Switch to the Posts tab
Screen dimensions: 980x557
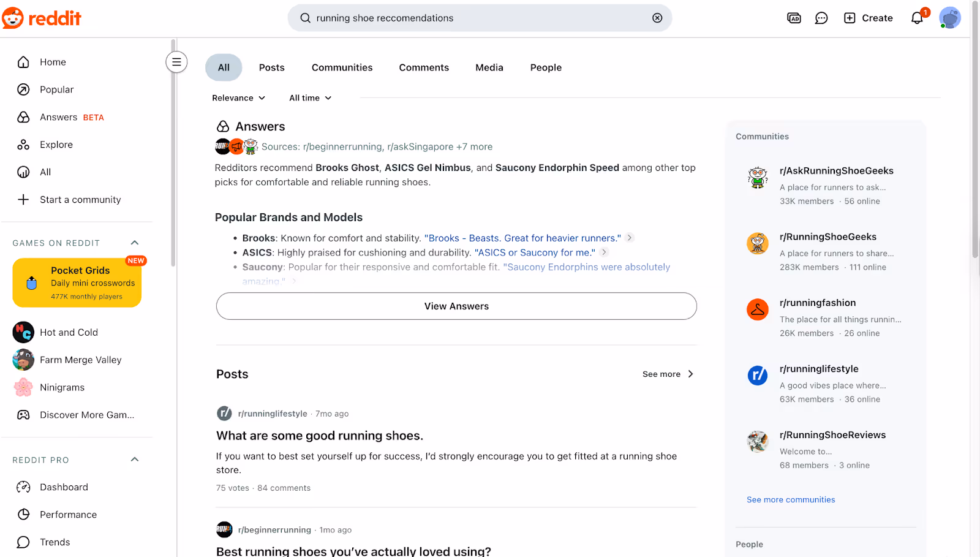(272, 67)
